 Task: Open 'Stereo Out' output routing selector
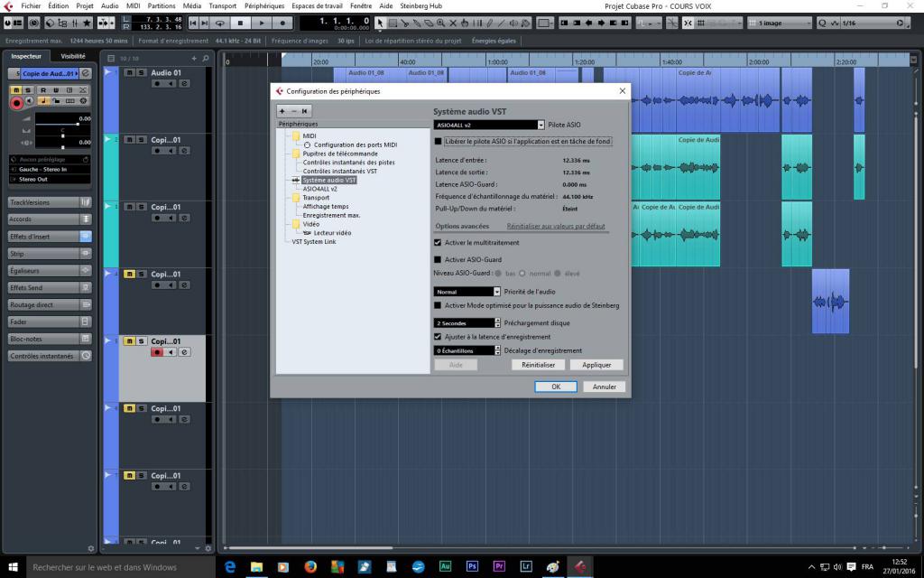[50, 180]
